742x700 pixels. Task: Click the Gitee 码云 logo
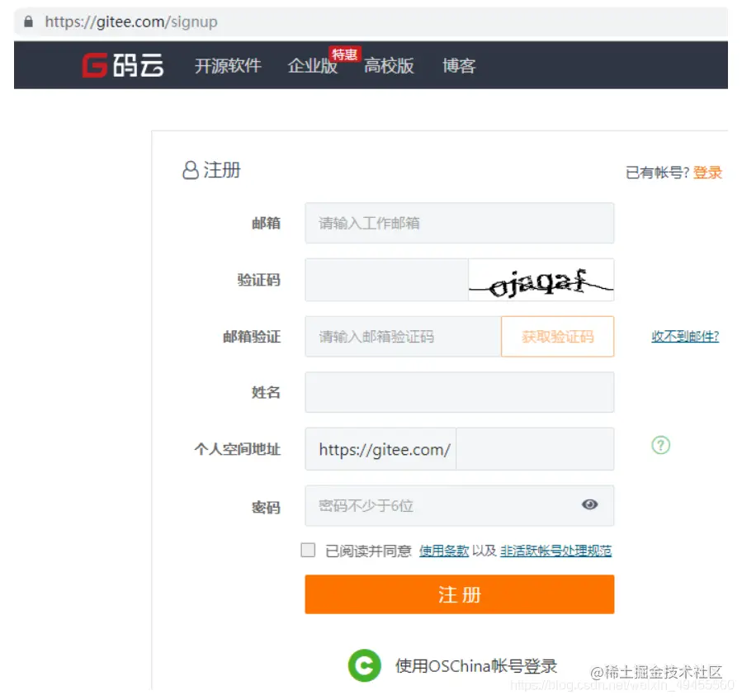point(122,65)
